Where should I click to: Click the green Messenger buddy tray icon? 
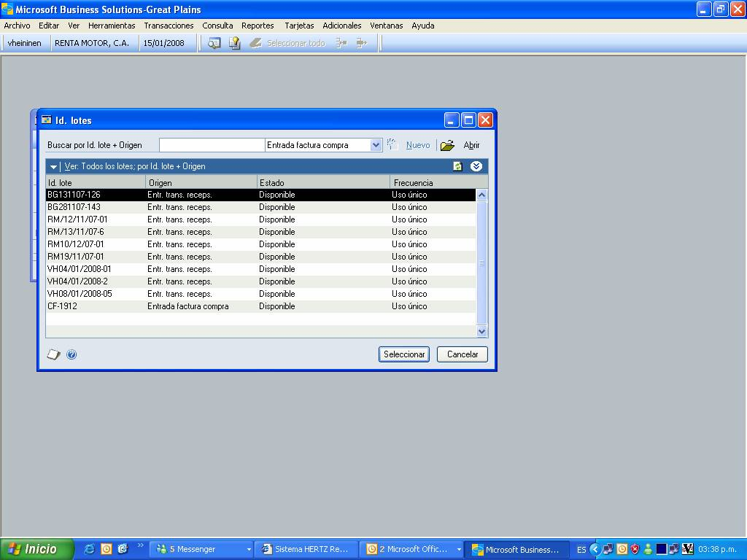tap(648, 549)
